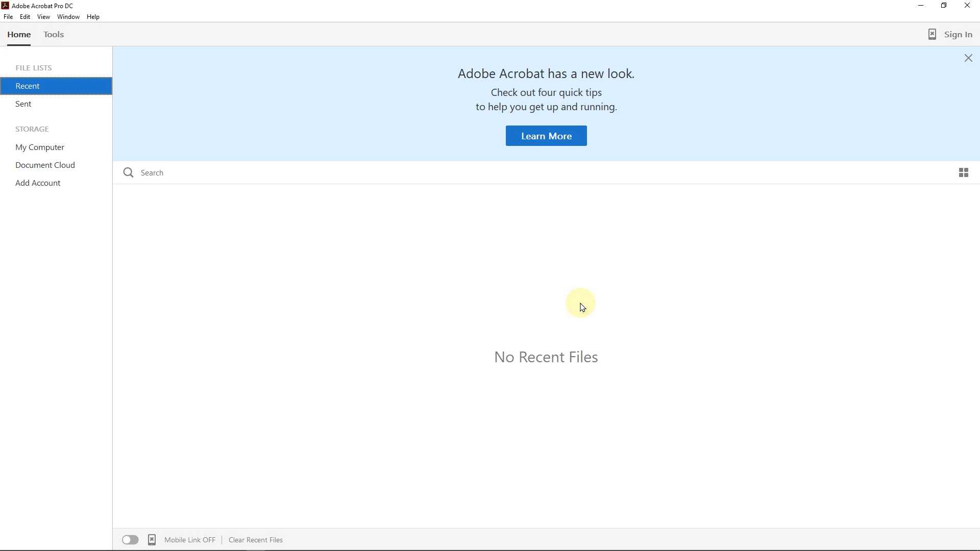The image size is (980, 551).
Task: Click the mobile link device icon
Action: pyautogui.click(x=152, y=540)
